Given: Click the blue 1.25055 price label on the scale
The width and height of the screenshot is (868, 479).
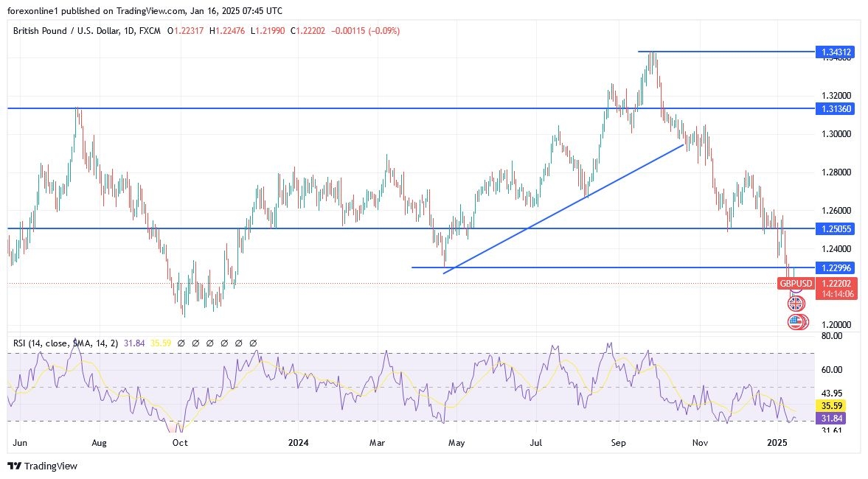Looking at the screenshot, I should click(x=834, y=229).
